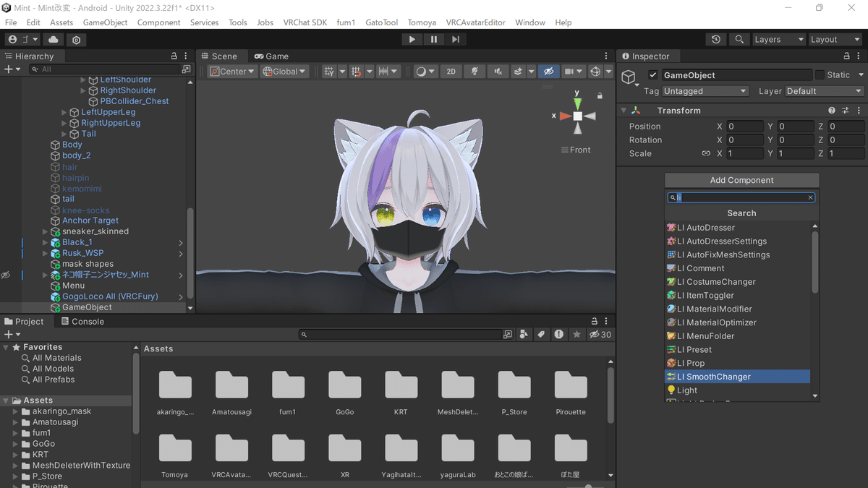This screenshot has height=488, width=868.
Task: Toggle hidden objects visibility in Scene toolbar
Action: (548, 72)
